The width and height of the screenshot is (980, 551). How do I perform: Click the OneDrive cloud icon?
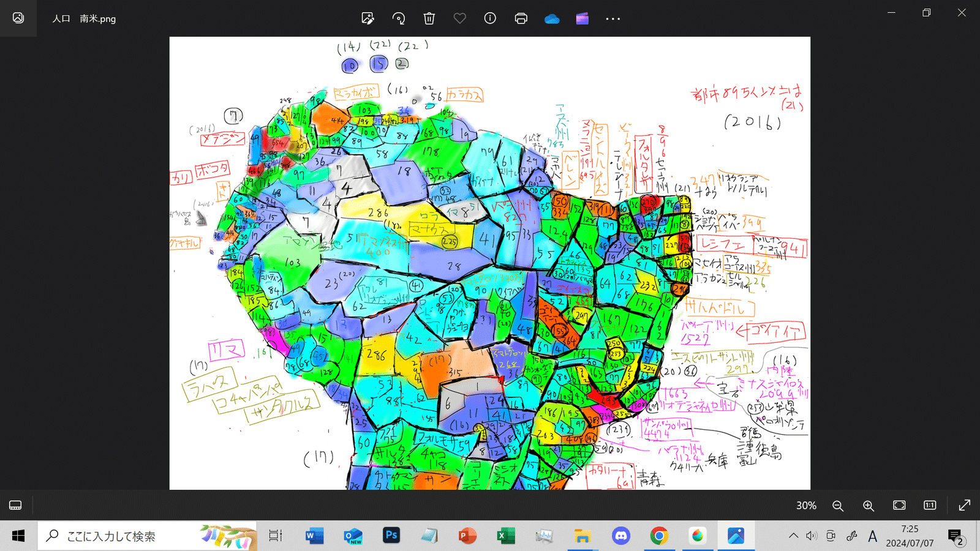(551, 19)
